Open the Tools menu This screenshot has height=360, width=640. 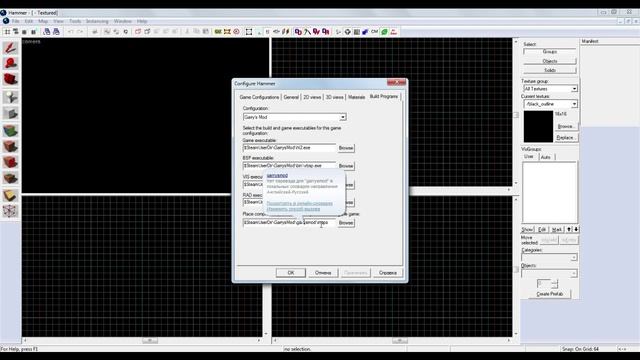click(x=75, y=21)
